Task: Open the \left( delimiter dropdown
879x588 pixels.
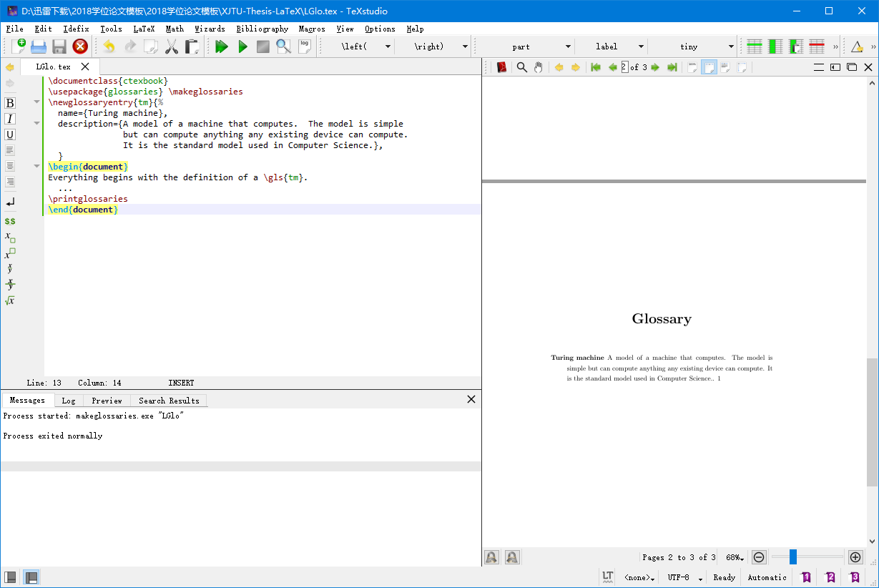Action: tap(388, 46)
